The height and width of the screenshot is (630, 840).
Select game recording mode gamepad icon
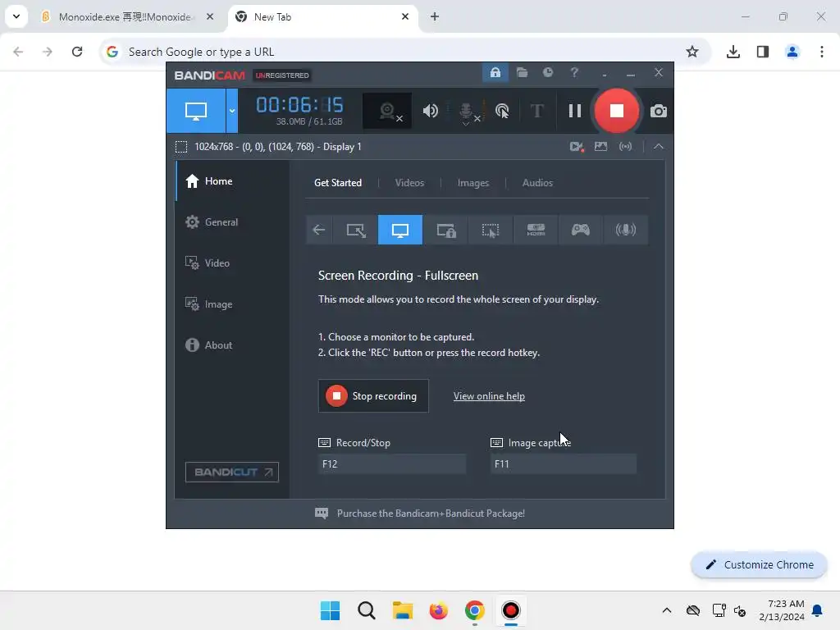pyautogui.click(x=581, y=230)
